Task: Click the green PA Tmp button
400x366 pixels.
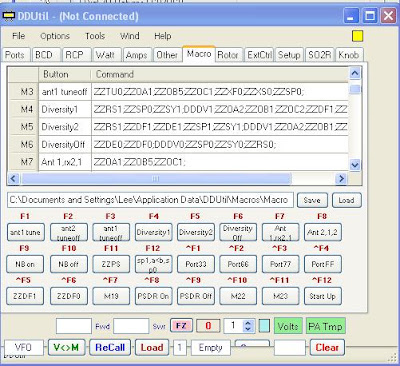Action: tap(326, 326)
